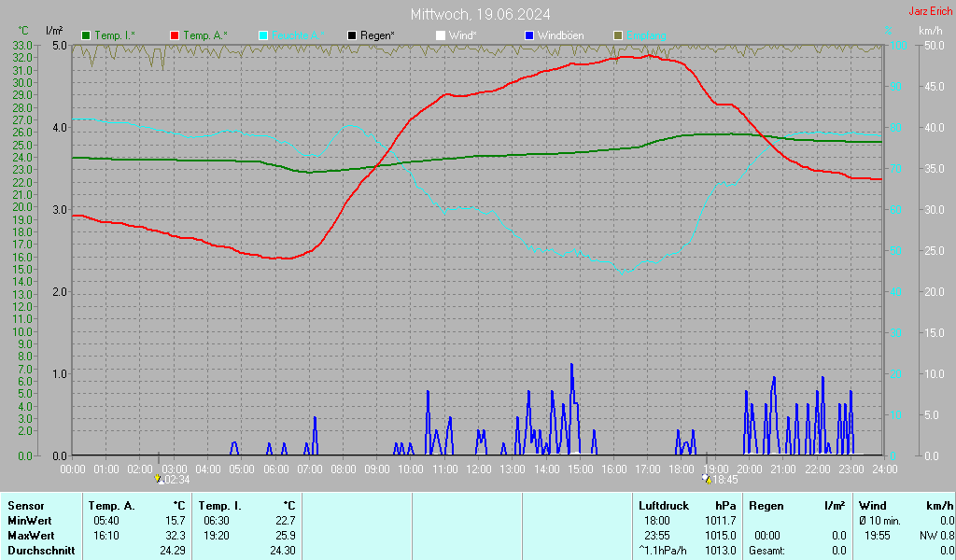Click the 'MaxWert' row label
956x560 pixels.
tap(31, 536)
